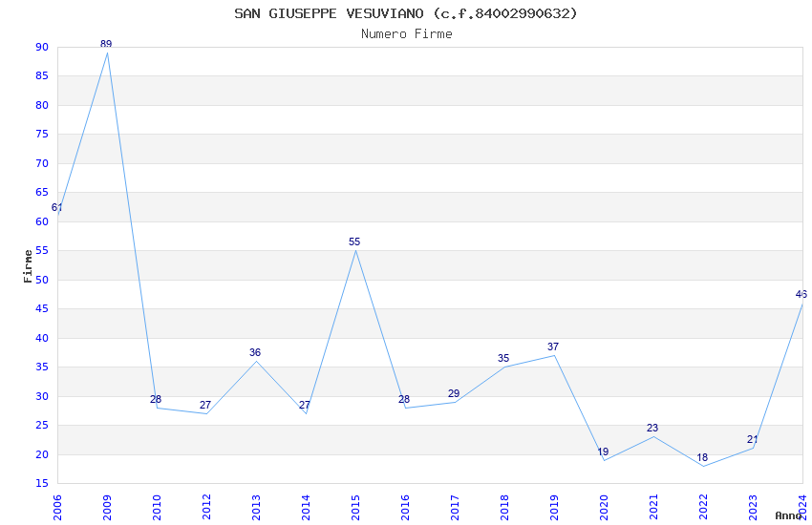Click the Firme y-axis title

coord(28,265)
